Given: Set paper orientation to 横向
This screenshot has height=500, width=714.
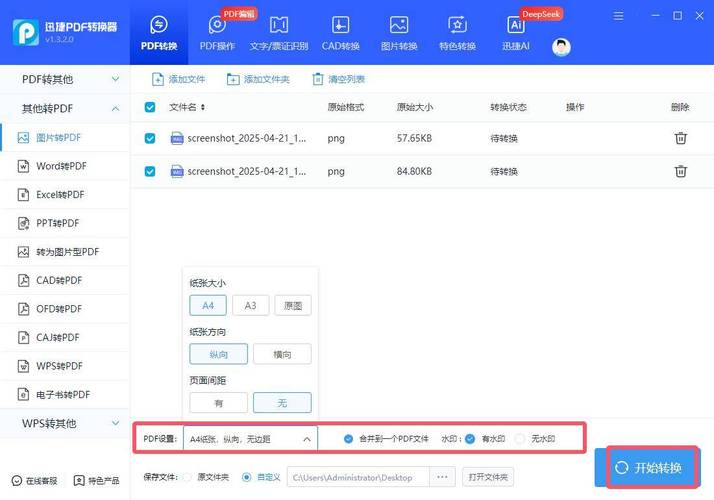Looking at the screenshot, I should [x=282, y=354].
